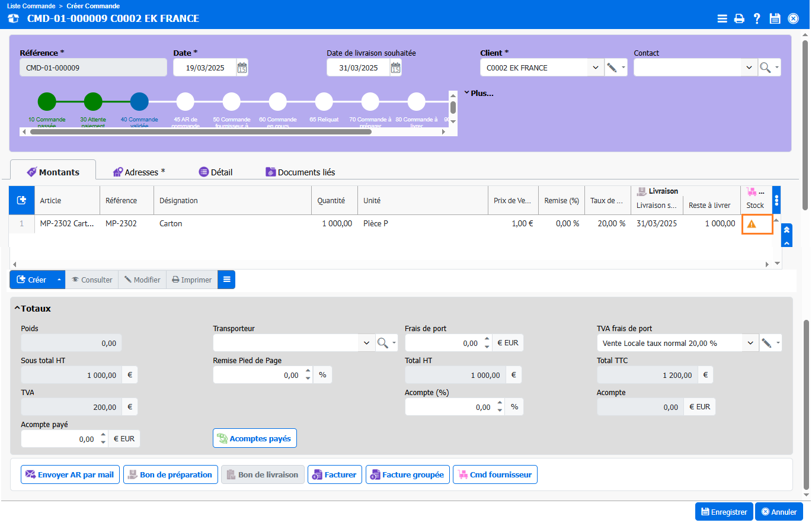The height and width of the screenshot is (526, 812).
Task: Click the save floppy disk icon
Action: 775,18
